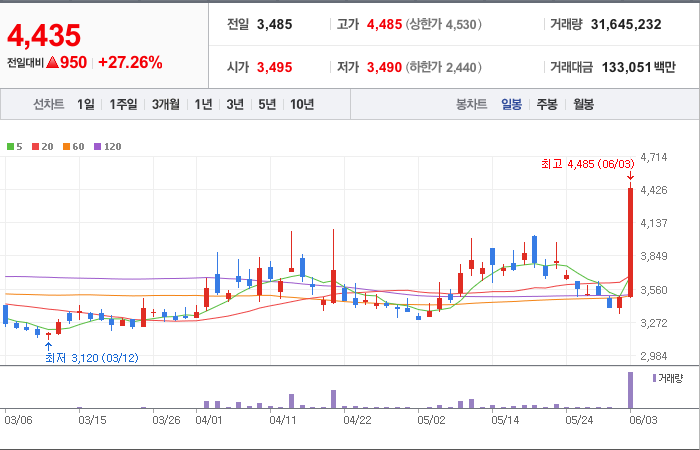This screenshot has width=700, height=450.
Task: Click the +27.26% change rate
Action: coord(130,62)
